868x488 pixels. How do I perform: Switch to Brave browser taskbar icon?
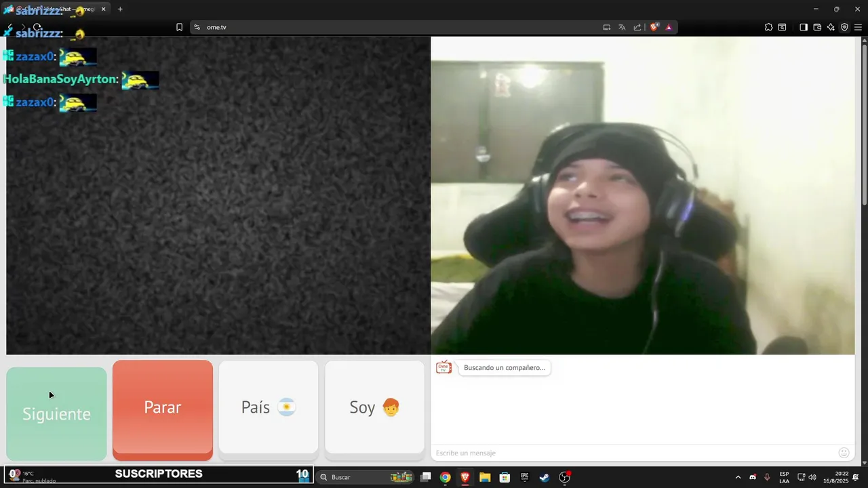(465, 477)
